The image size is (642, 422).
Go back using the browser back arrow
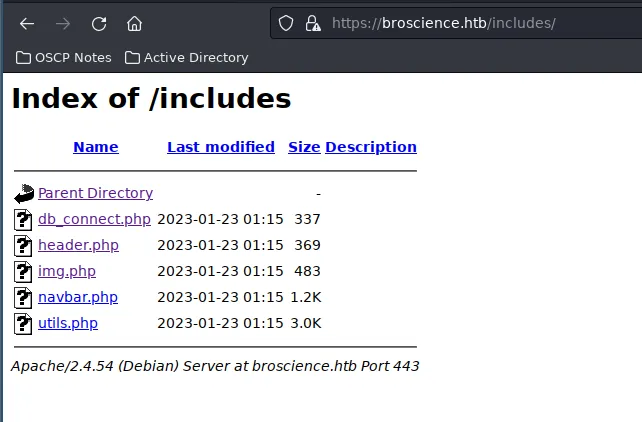pos(27,24)
